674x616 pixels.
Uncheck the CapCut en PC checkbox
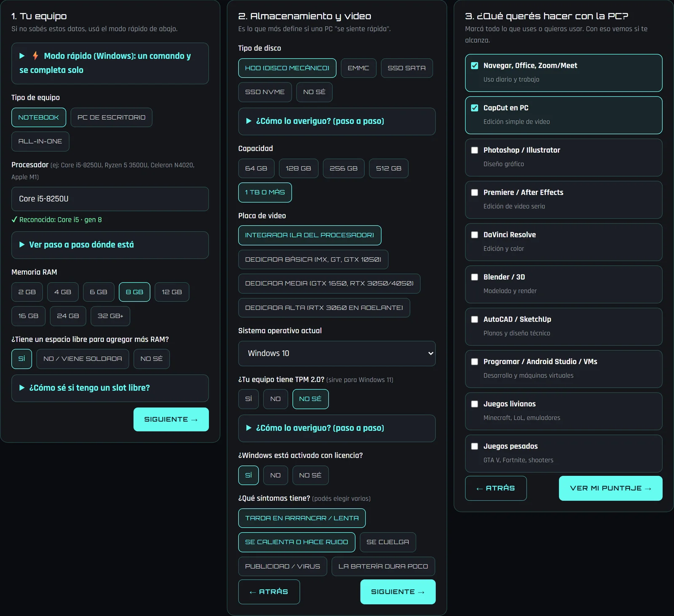coord(474,108)
